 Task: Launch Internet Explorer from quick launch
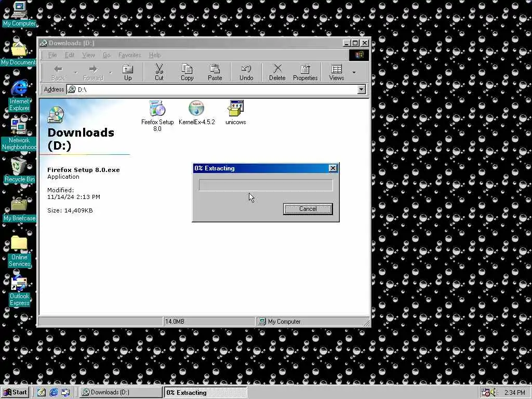tap(54, 392)
